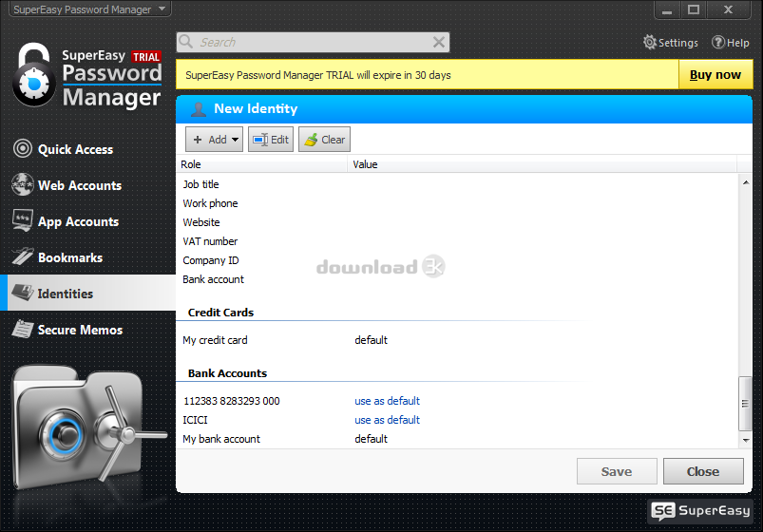Clear the search field with the X
The width and height of the screenshot is (763, 532).
coord(438,43)
